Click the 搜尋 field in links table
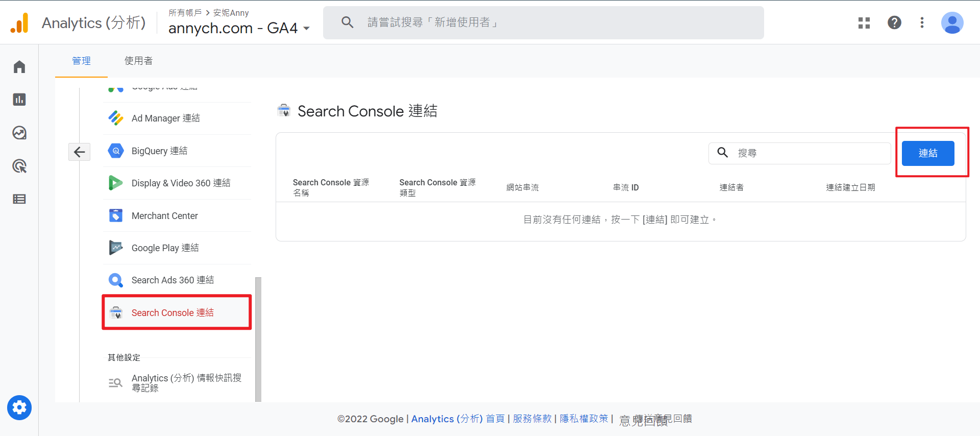980x436 pixels. [800, 153]
